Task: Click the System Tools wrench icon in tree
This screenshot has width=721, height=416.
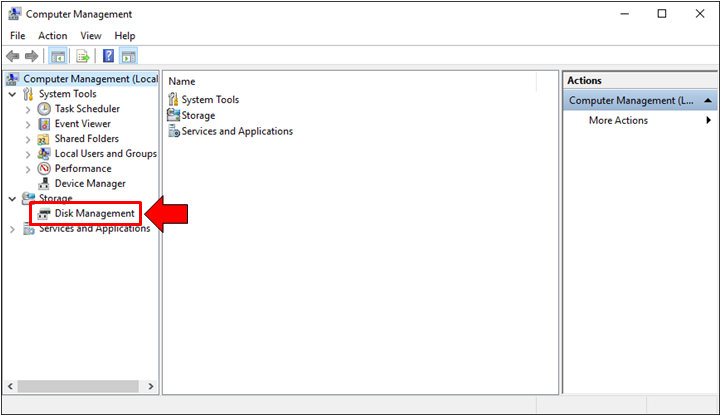Action: [28, 94]
